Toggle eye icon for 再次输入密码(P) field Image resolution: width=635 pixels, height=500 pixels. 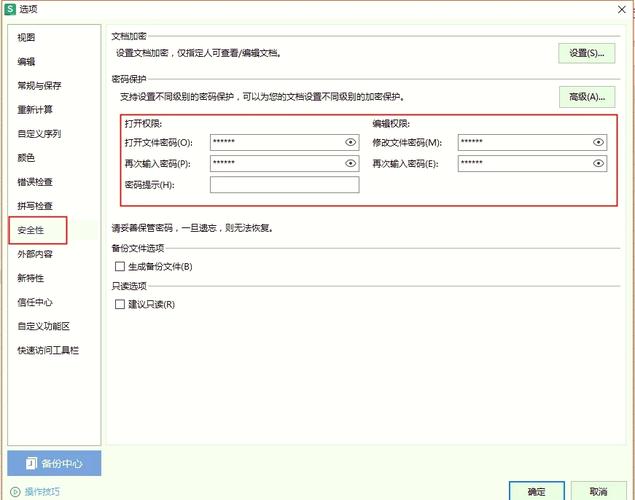(x=350, y=163)
